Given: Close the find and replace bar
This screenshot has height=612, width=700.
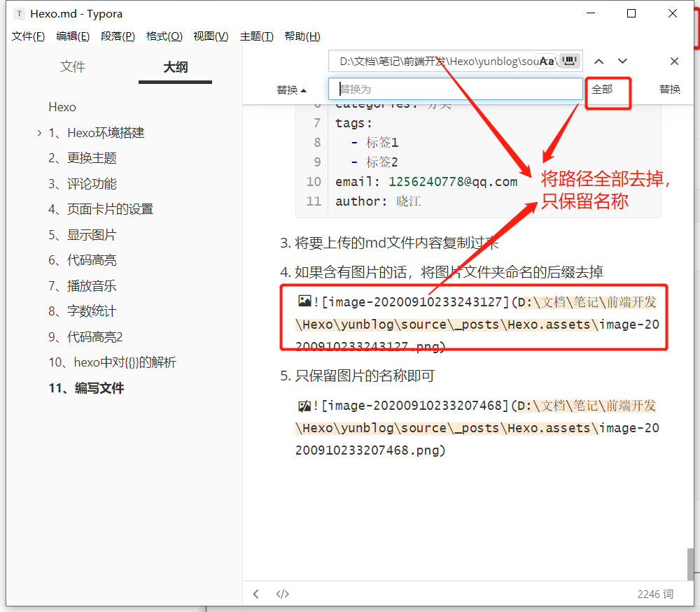Looking at the screenshot, I should (674, 62).
